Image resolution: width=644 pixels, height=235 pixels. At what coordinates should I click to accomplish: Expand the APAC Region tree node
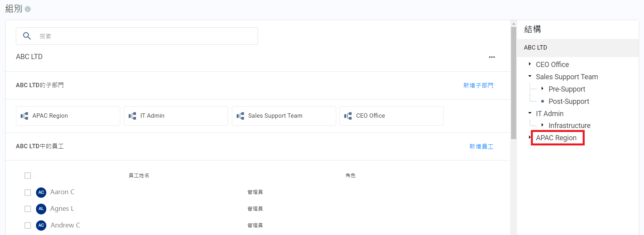(x=529, y=137)
